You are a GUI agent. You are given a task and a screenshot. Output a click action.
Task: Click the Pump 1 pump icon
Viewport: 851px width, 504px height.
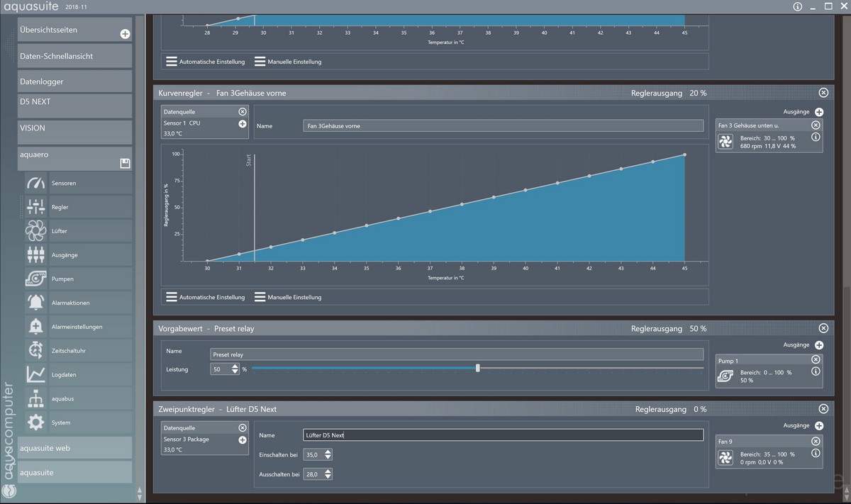(x=725, y=376)
